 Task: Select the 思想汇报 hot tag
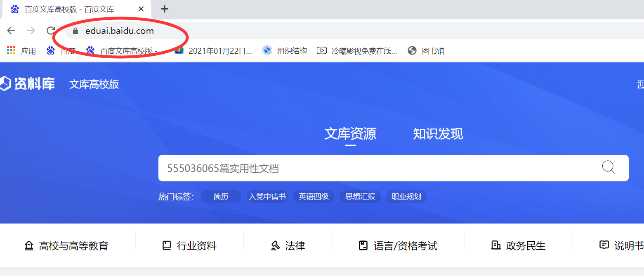tap(360, 197)
